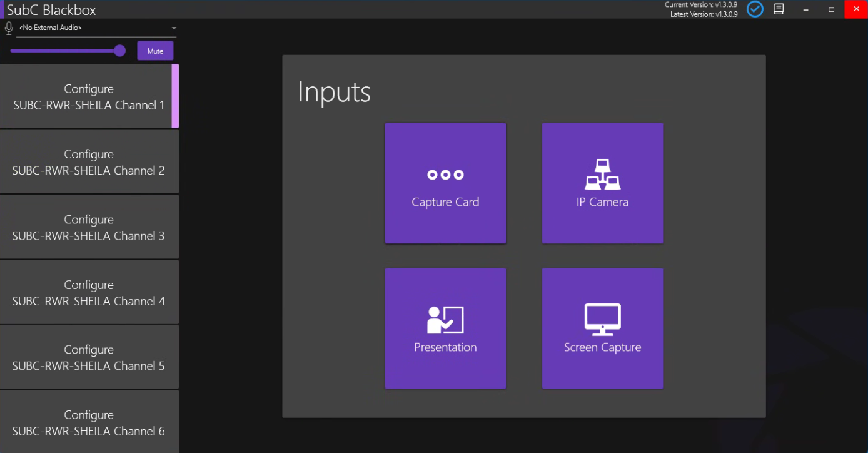The height and width of the screenshot is (453, 868).
Task: Open Configure SUBC-RWR-SHEILA Channel 3
Action: (x=89, y=227)
